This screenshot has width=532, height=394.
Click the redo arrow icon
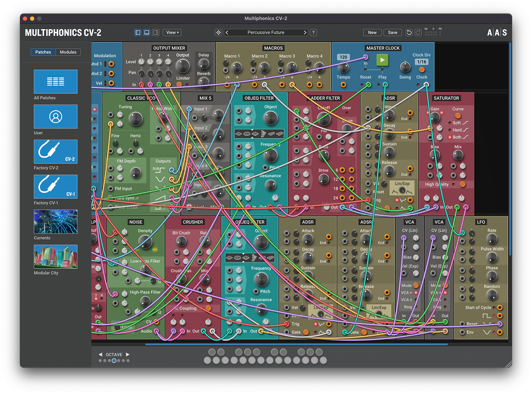418,33
